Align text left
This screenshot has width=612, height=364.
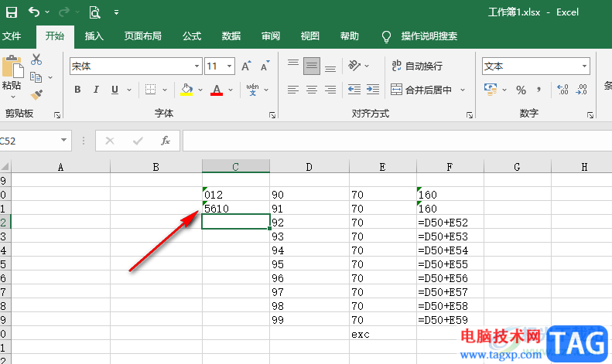pos(293,90)
